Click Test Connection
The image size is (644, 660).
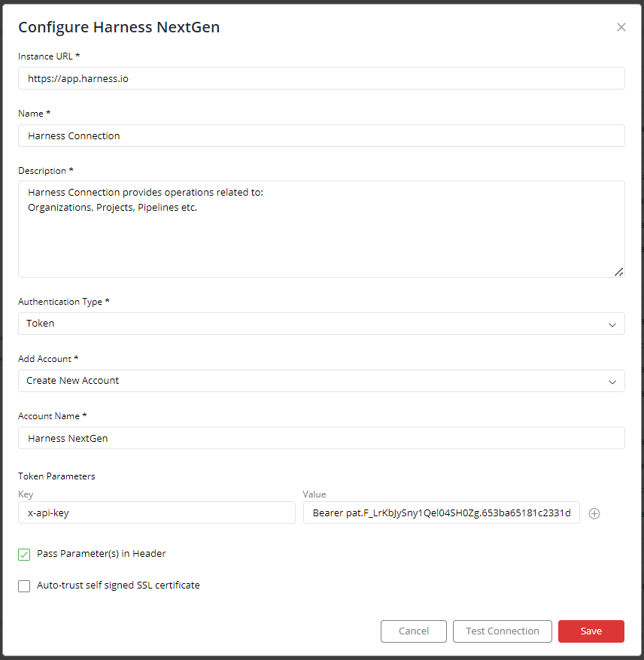[502, 631]
